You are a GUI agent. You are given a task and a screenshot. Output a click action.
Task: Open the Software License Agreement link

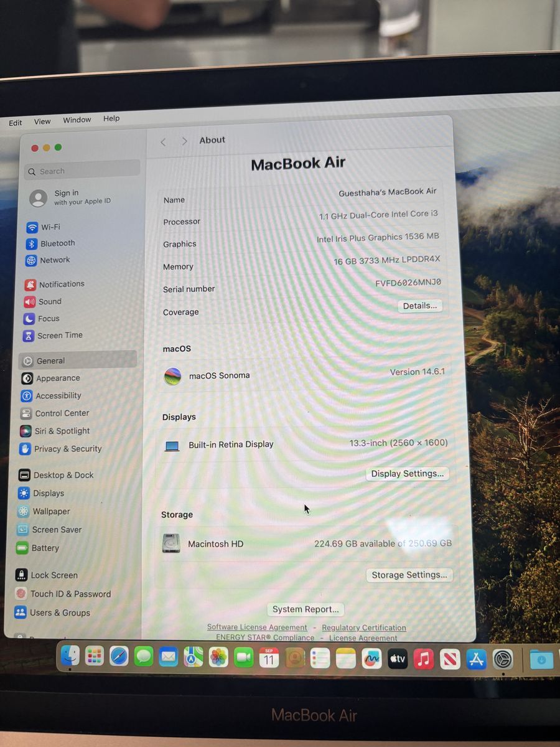click(x=257, y=627)
